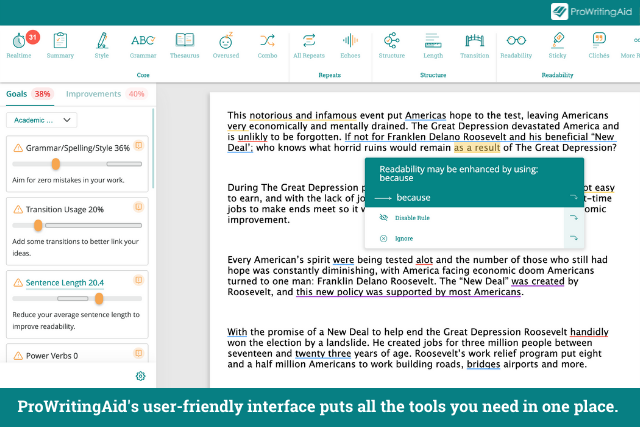640x427 pixels.
Task: Click the Grammar/Spelling/Style 36% goal title
Action: [78, 148]
